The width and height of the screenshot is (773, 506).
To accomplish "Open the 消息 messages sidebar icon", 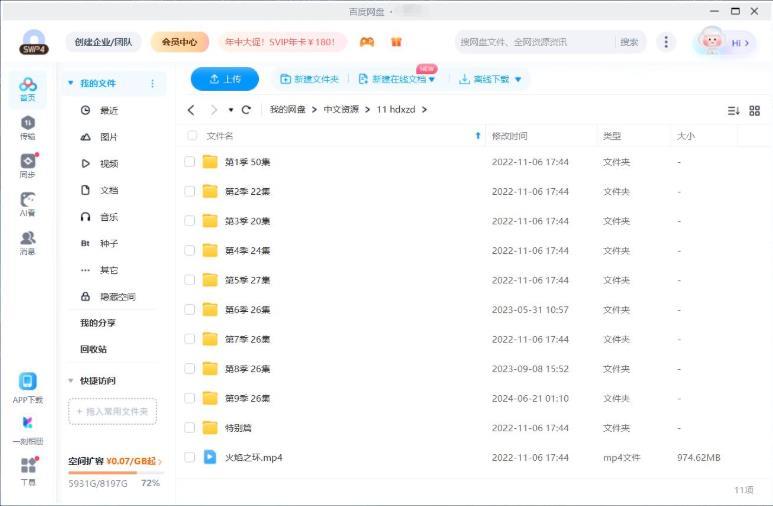I will coord(28,243).
